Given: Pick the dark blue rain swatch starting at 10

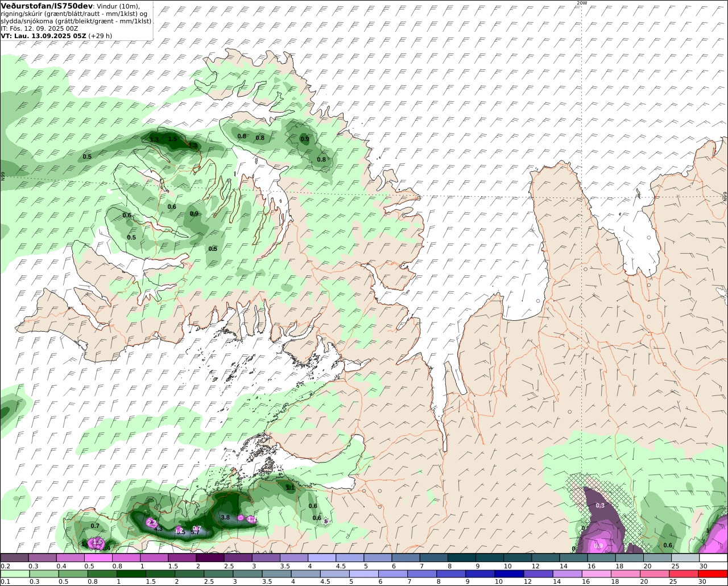Looking at the screenshot, I should pyautogui.click(x=510, y=573).
